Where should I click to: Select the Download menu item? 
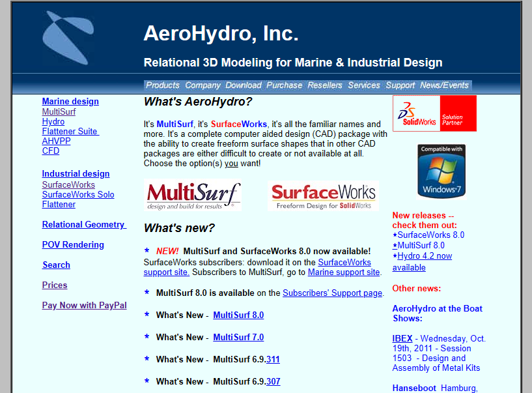(x=244, y=85)
